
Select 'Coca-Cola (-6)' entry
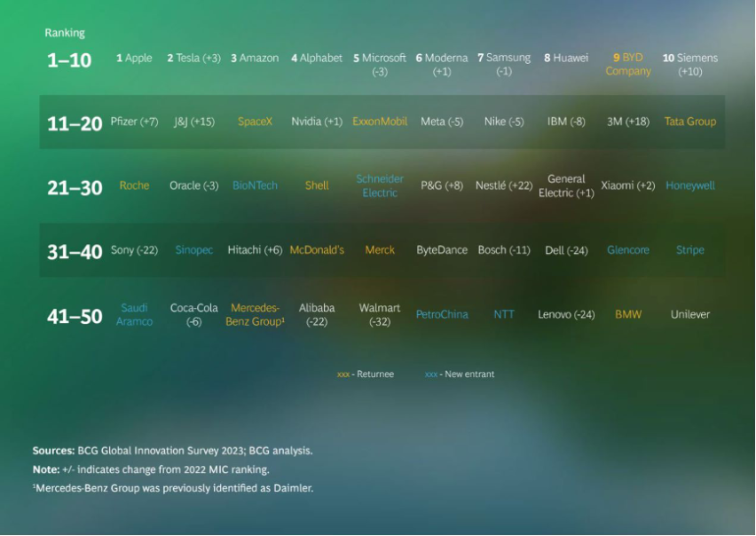[193, 315]
